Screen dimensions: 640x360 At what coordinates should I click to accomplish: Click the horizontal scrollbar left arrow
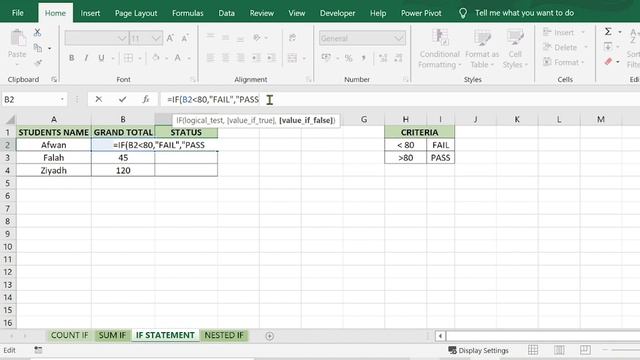tap(440, 336)
